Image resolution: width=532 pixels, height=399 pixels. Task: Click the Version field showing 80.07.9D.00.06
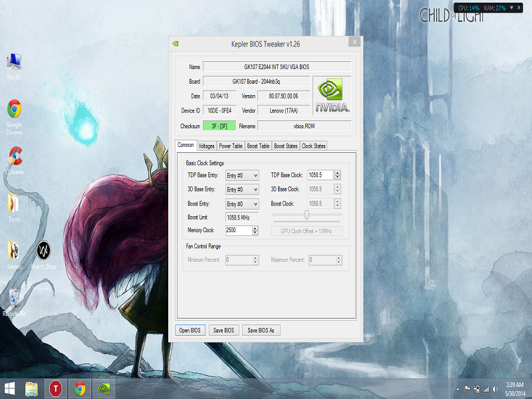[x=284, y=96]
